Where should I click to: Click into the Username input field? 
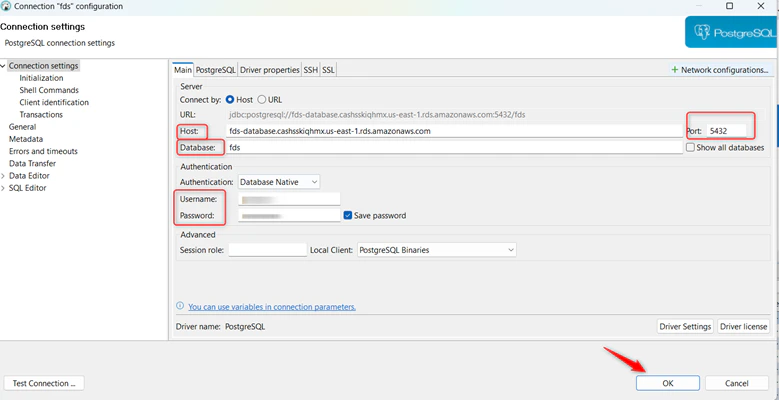click(x=289, y=199)
